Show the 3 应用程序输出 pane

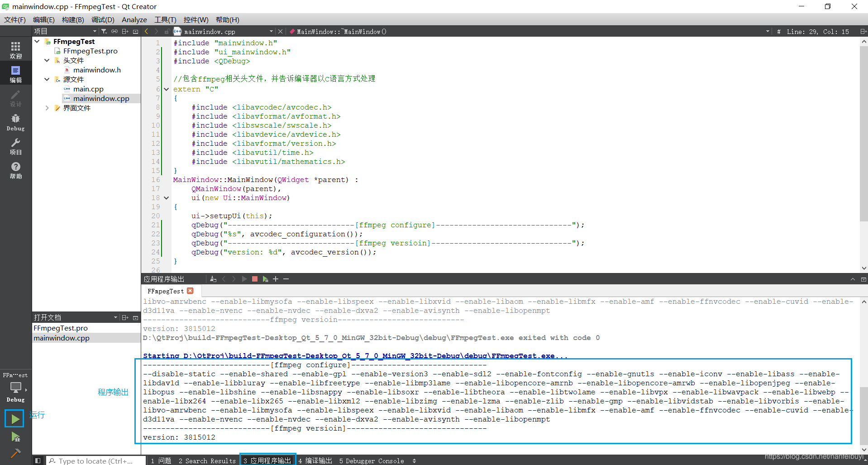(x=267, y=460)
